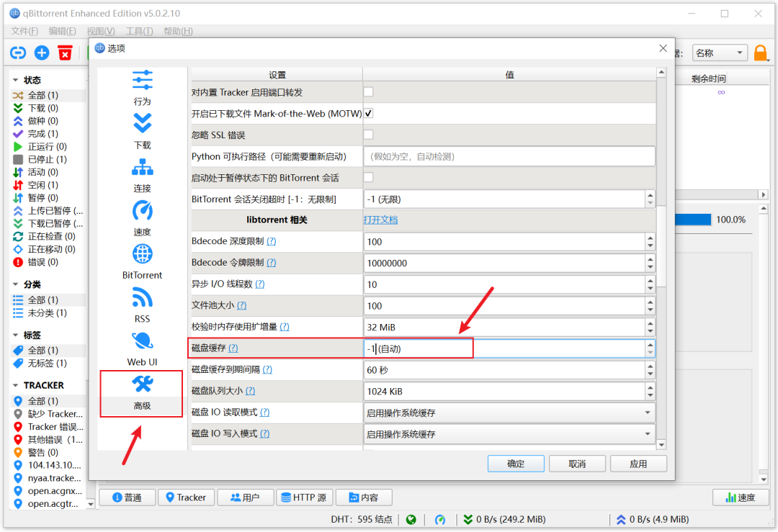This screenshot has width=778, height=532.
Task: Open the 工具(T) menu
Action: 139,31
